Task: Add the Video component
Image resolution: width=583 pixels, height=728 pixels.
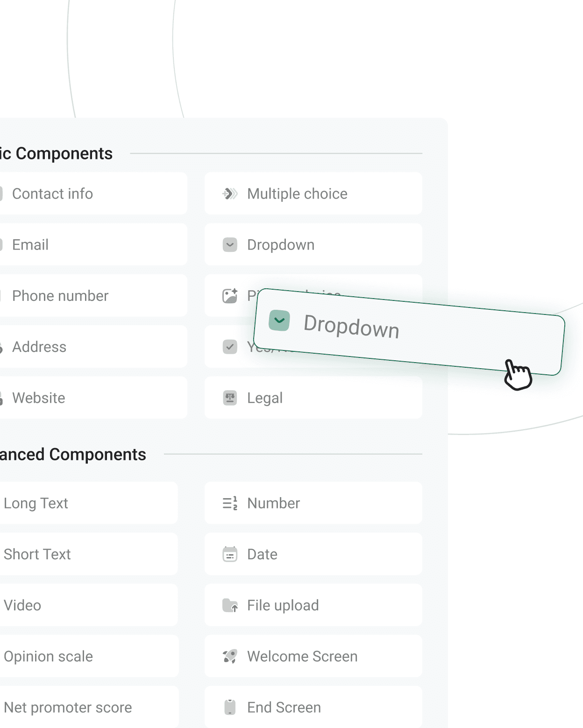Action: [89, 605]
